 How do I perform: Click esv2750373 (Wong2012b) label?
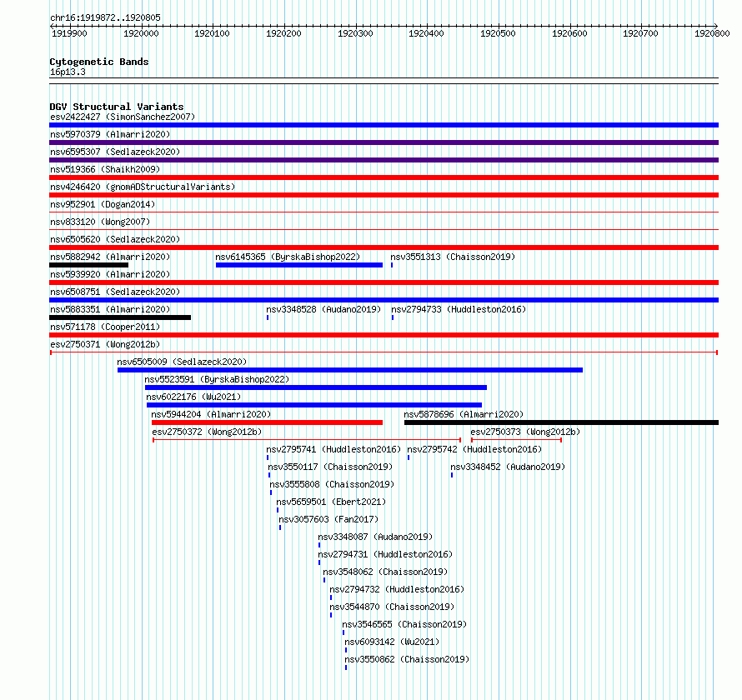click(525, 432)
